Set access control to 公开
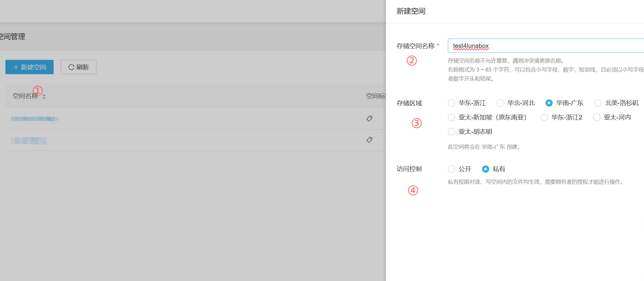This screenshot has height=281, width=644. click(451, 169)
